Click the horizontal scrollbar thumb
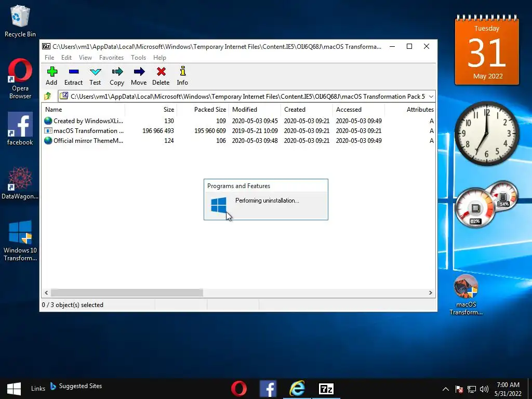The image size is (532, 399). click(x=127, y=292)
